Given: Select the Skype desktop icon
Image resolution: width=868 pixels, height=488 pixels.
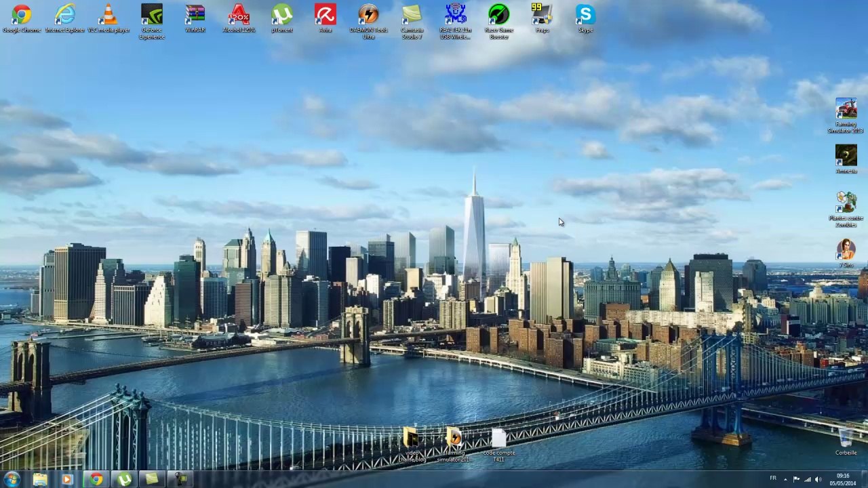Looking at the screenshot, I should click(x=586, y=18).
